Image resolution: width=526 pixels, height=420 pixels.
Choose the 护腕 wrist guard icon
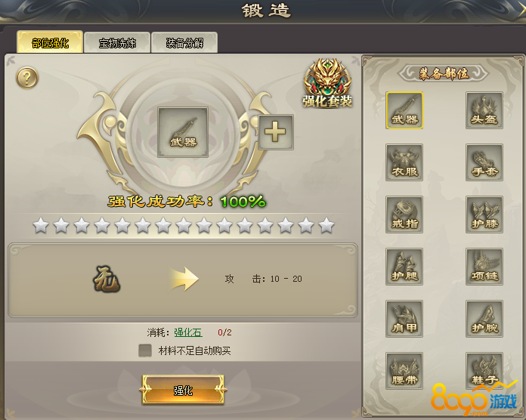tap(484, 319)
